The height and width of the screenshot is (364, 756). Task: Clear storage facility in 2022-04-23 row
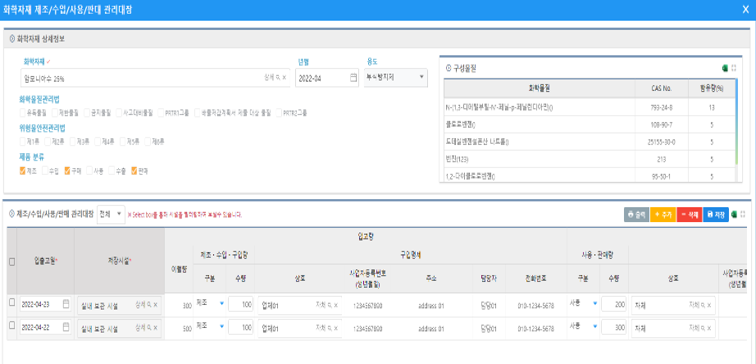tap(155, 305)
